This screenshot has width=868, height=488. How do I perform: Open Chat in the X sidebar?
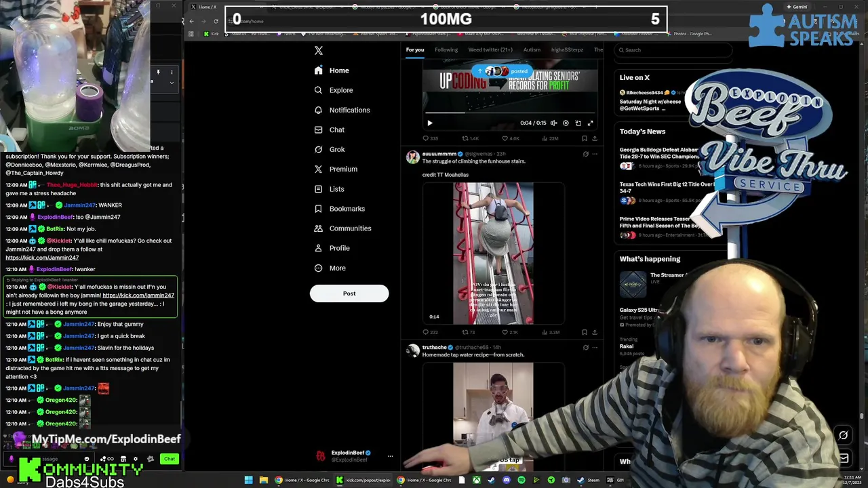tap(330, 129)
